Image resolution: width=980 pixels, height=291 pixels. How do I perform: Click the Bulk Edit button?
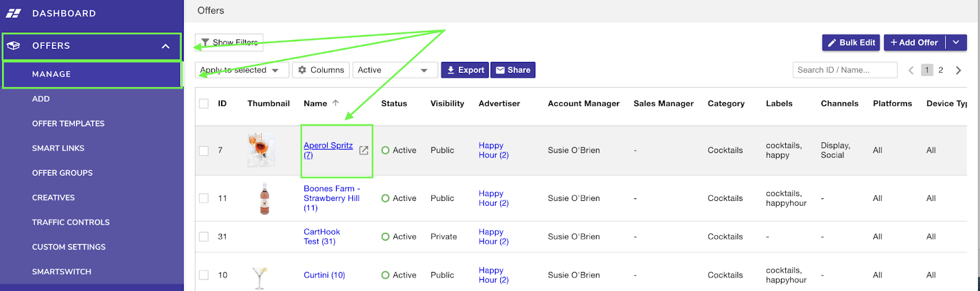pyautogui.click(x=851, y=42)
